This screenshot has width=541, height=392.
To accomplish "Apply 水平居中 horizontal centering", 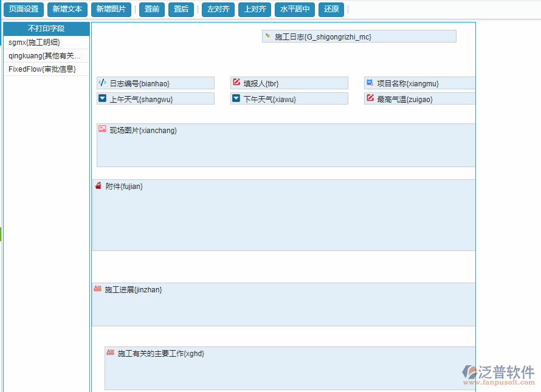I will 295,9.
